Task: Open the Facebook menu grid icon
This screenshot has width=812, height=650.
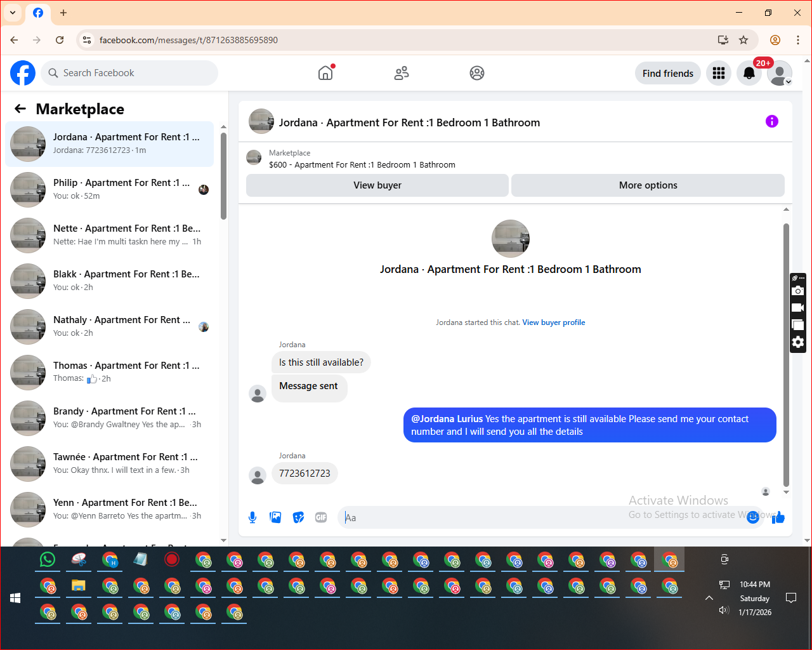Action: click(719, 73)
